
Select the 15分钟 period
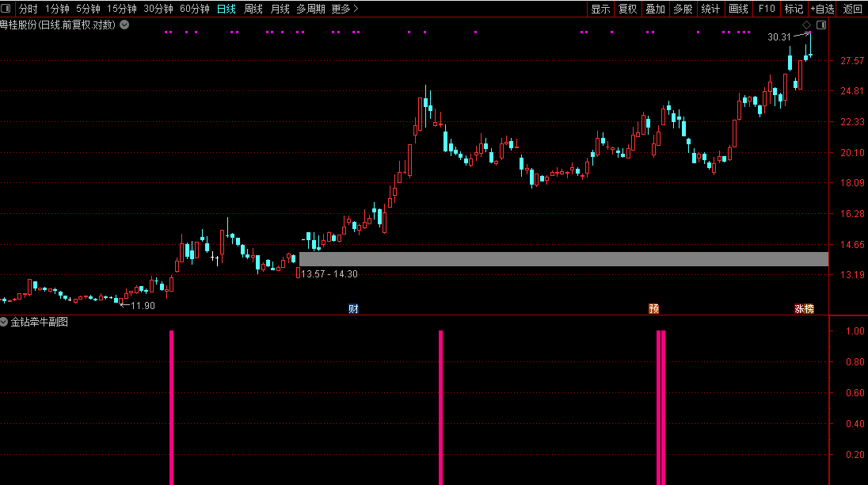coord(122,9)
